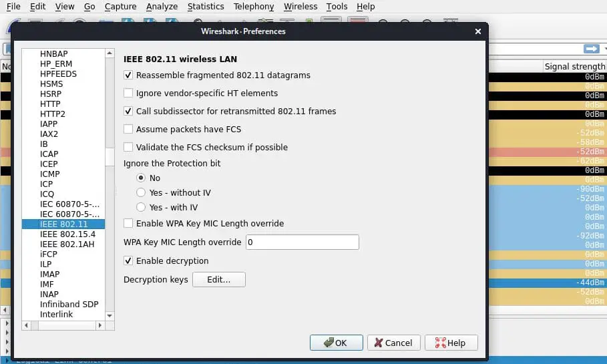Select packet row with -44dBm signal

tap(548, 283)
